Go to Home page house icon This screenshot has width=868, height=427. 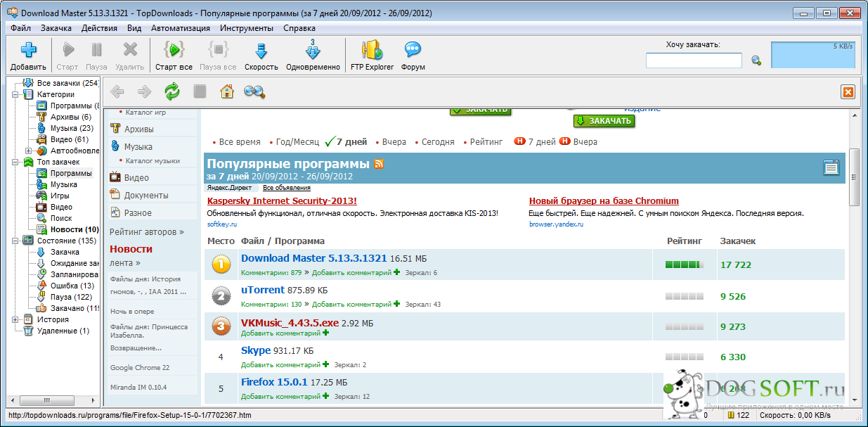[x=226, y=91]
